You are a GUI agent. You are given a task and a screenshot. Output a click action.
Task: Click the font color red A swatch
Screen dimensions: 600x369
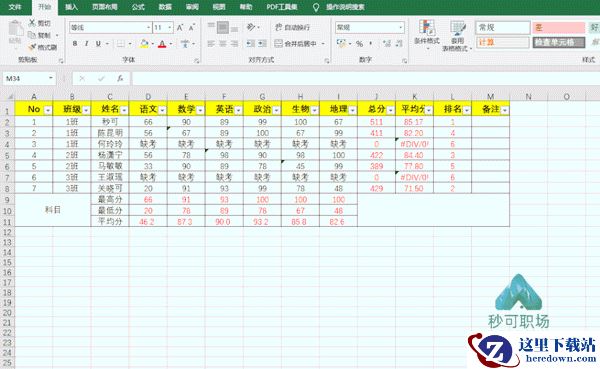pyautogui.click(x=162, y=44)
